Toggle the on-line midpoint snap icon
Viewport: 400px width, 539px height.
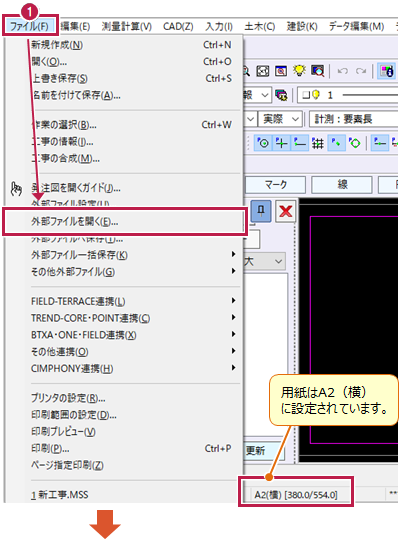coord(380,143)
